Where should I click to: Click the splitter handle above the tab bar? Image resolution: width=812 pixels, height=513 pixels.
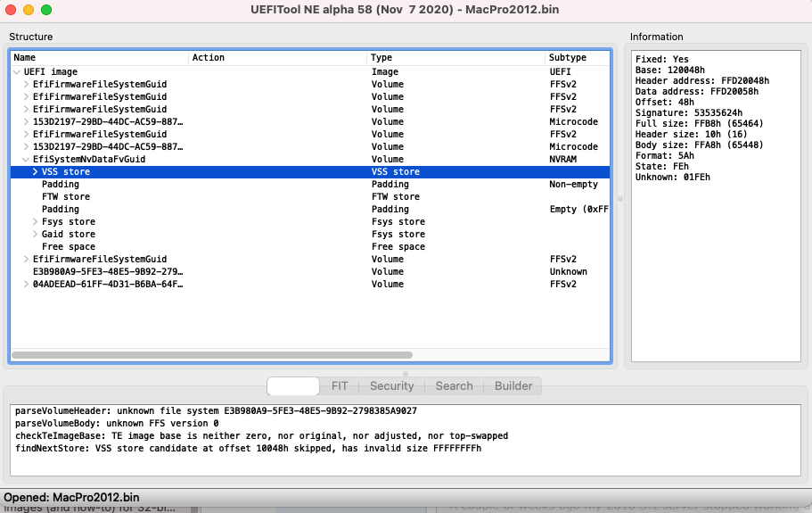point(406,373)
